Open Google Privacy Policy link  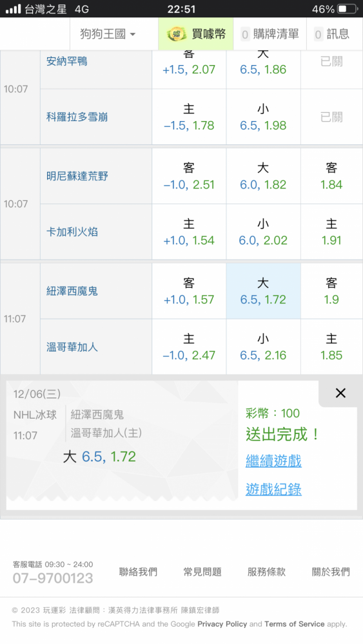click(222, 624)
